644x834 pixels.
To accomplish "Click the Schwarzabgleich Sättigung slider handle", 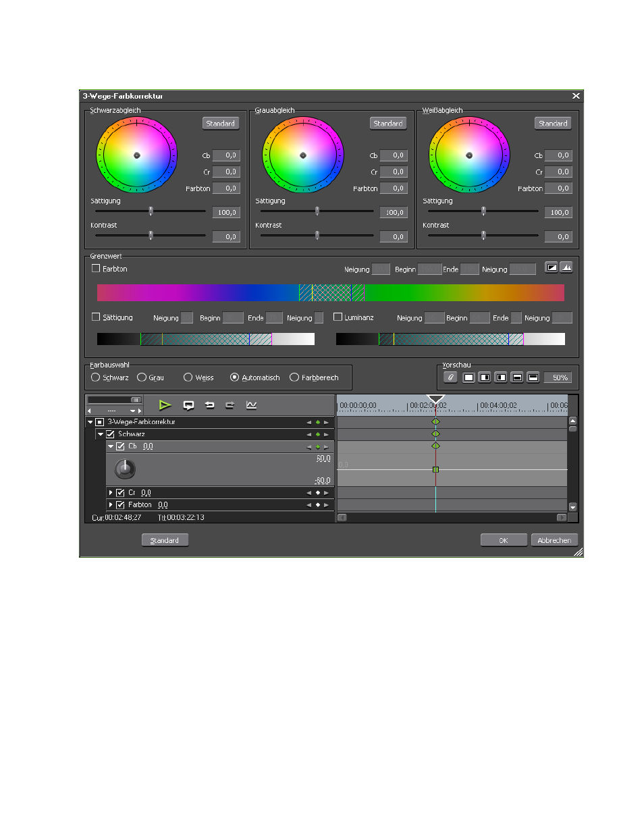I will [x=151, y=211].
